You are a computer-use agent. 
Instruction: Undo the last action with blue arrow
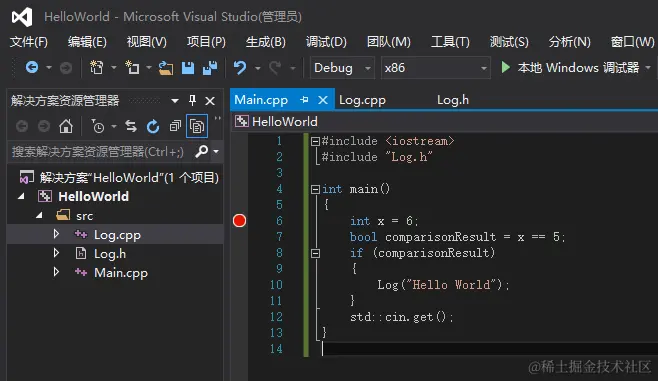[x=240, y=67]
